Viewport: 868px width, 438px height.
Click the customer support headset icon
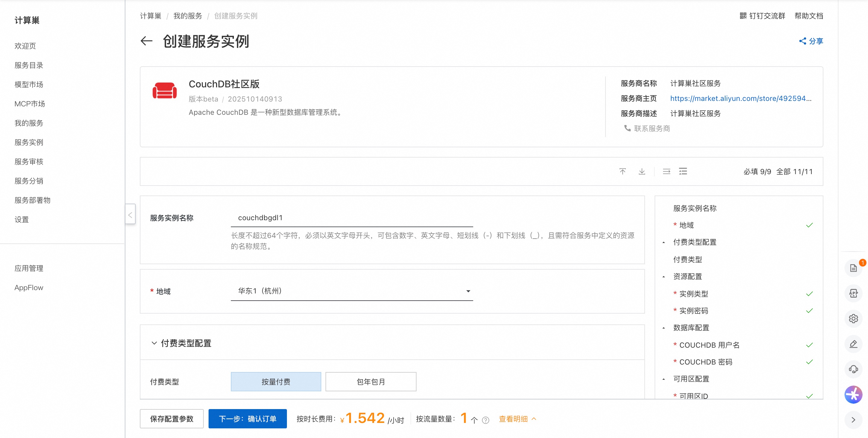tap(853, 369)
